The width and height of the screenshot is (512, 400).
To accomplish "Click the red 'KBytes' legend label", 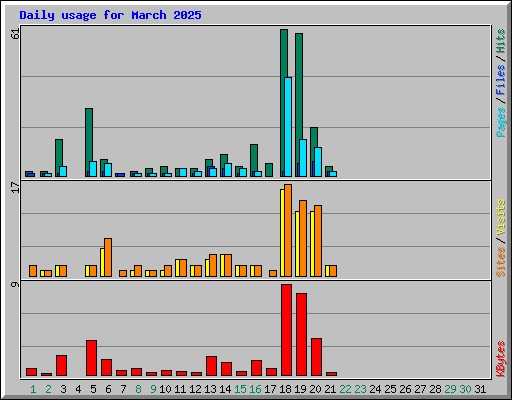I will coord(500,359).
